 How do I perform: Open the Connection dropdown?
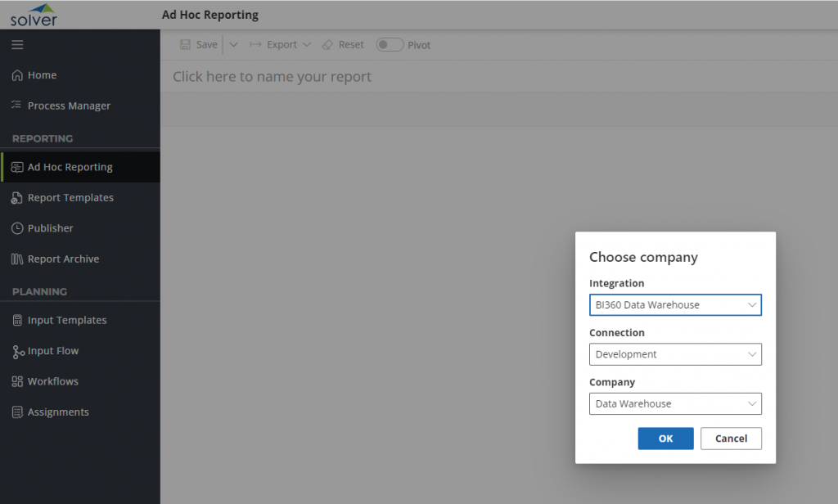675,354
